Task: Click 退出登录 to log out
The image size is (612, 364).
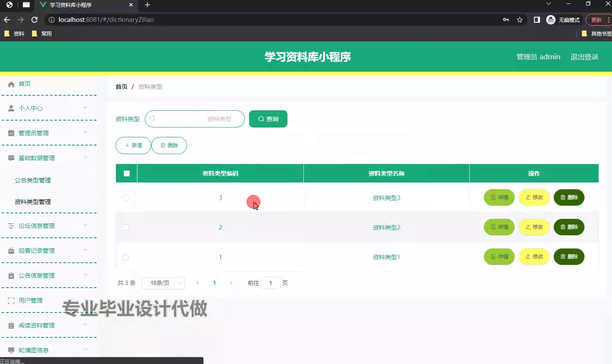Action: click(584, 57)
